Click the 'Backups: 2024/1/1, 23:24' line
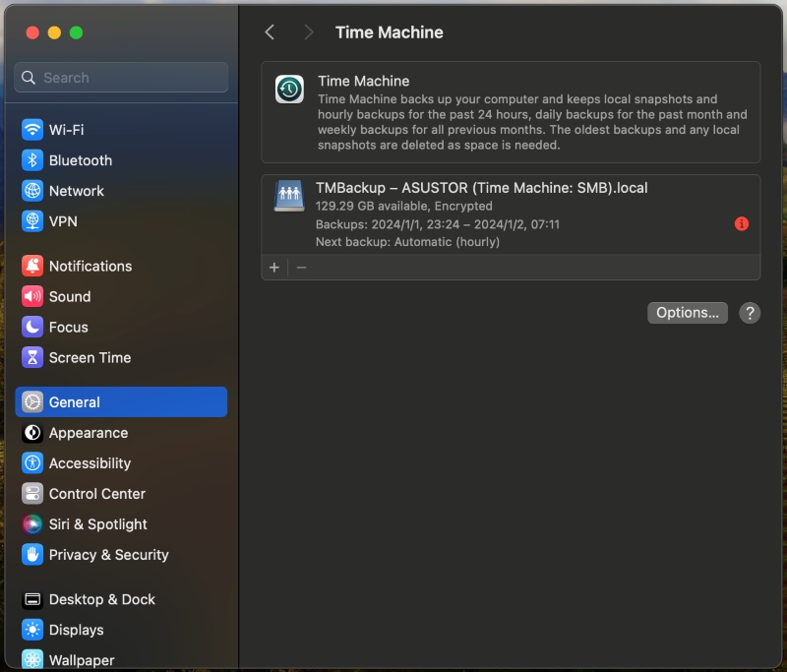 click(437, 223)
